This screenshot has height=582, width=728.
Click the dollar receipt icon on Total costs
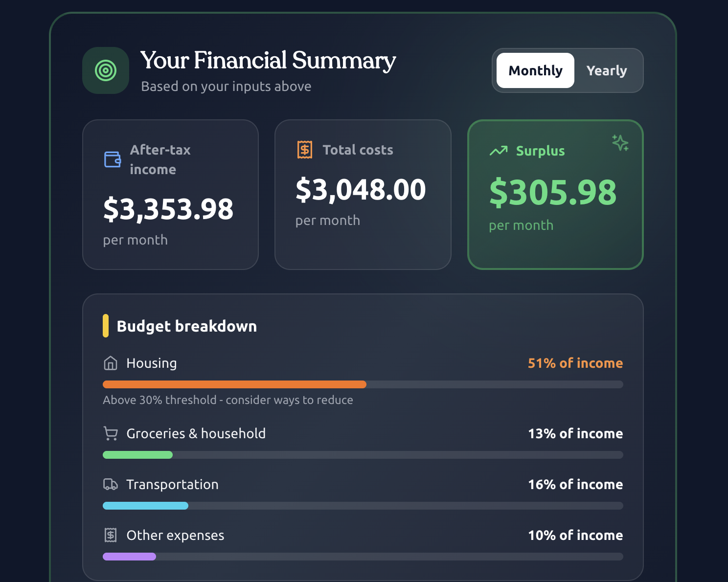[304, 150]
